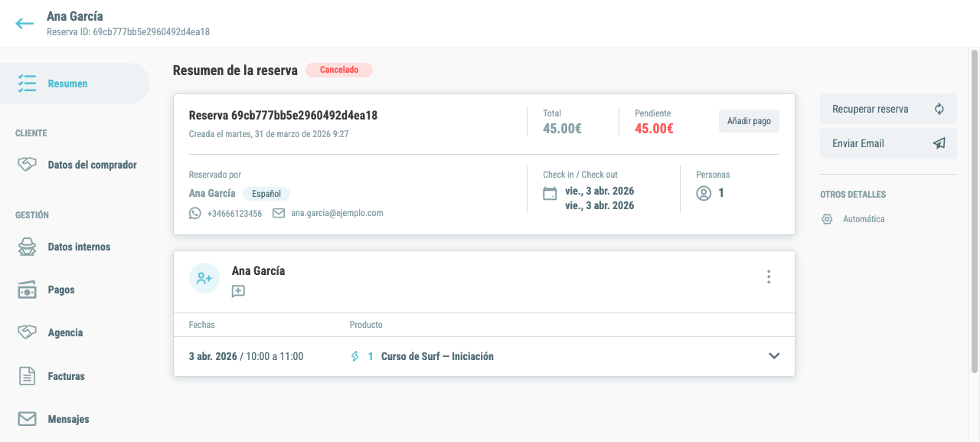Expand the Curso de Surf row chevron

tap(774, 356)
